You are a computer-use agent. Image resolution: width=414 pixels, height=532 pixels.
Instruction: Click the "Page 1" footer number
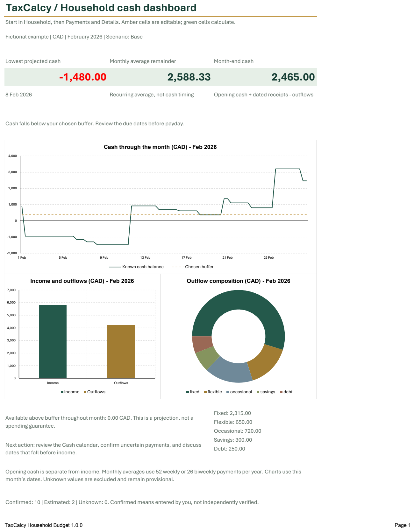(403, 525)
